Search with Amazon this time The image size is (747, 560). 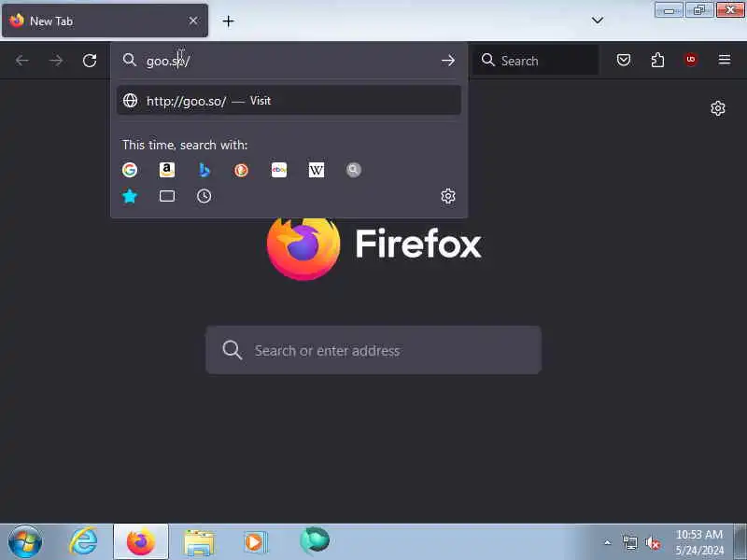click(x=167, y=170)
